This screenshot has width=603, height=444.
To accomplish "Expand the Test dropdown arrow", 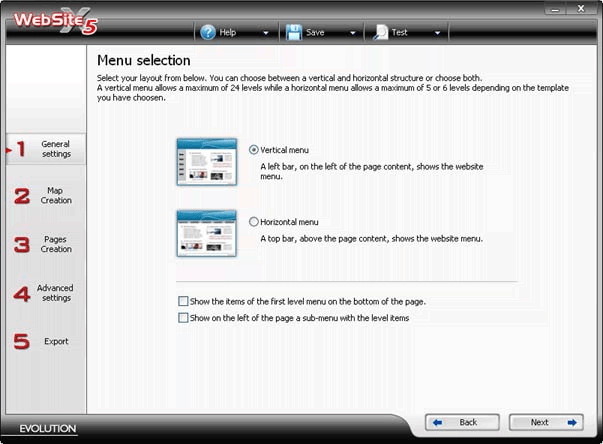I will click(438, 33).
